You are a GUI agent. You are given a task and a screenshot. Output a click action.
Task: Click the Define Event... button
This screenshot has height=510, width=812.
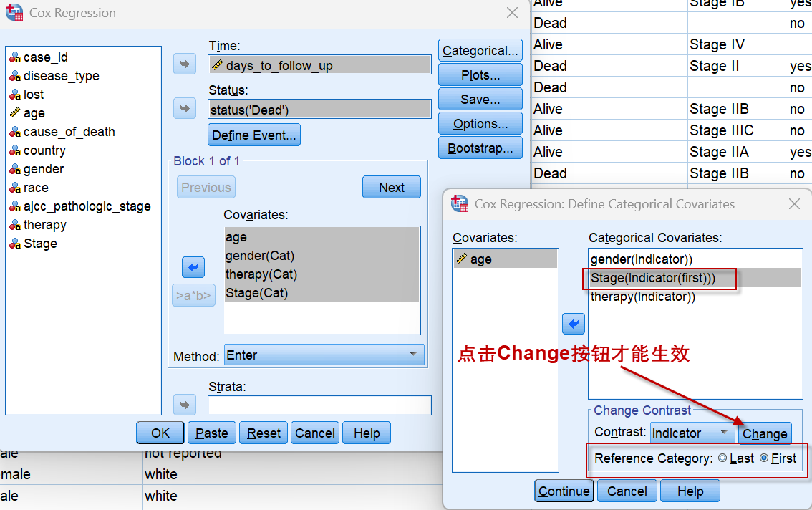tap(253, 135)
